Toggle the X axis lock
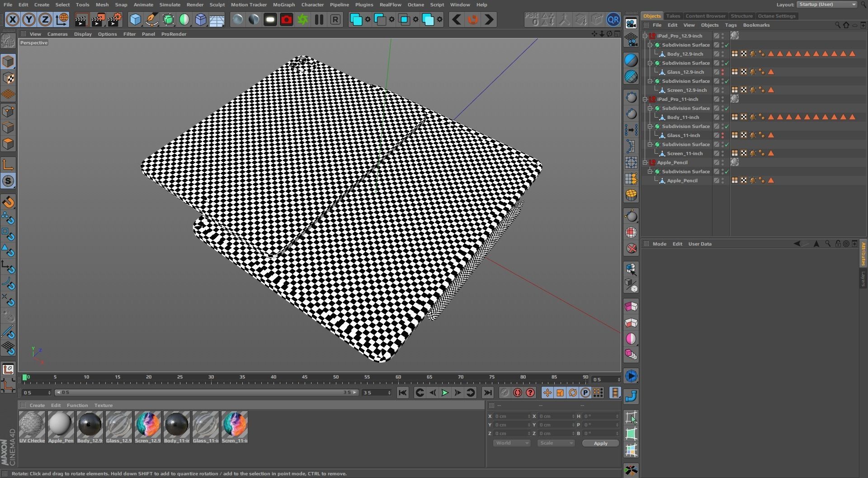Screen dimensions: 868x478 click(13, 19)
